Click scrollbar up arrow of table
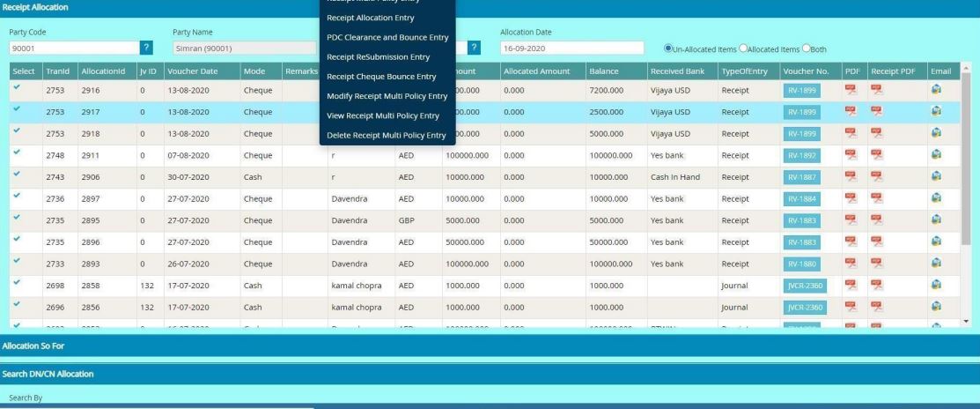This screenshot has width=980, height=409. 966,67
